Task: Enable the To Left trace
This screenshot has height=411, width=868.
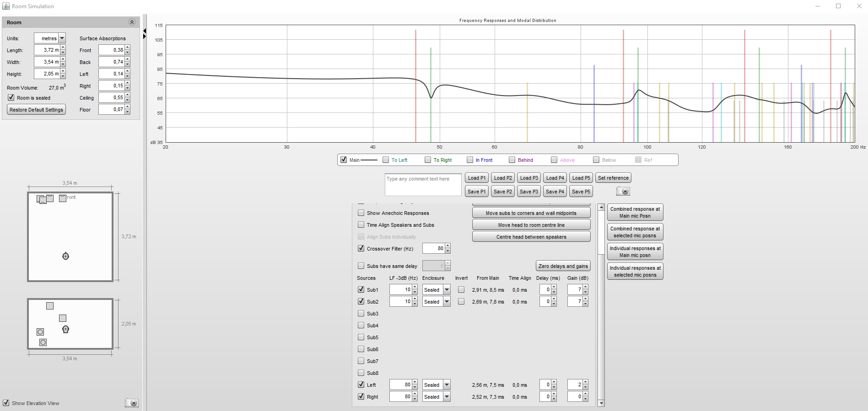Action: (386, 160)
